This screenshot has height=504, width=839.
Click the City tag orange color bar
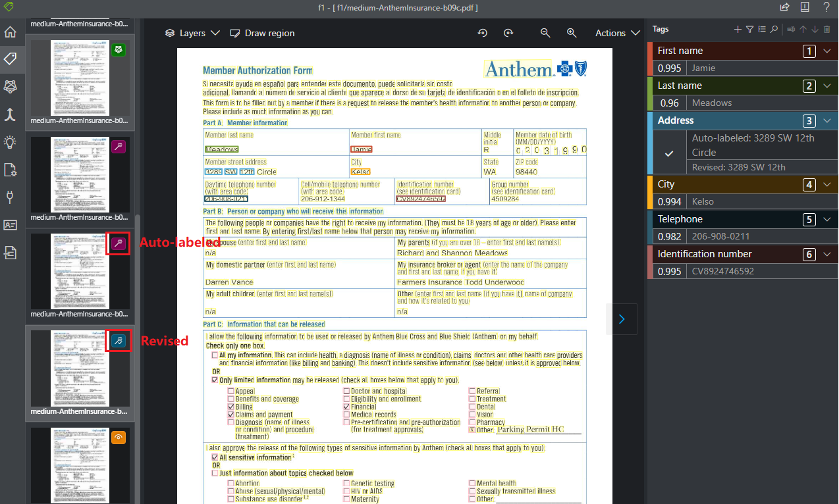point(650,192)
